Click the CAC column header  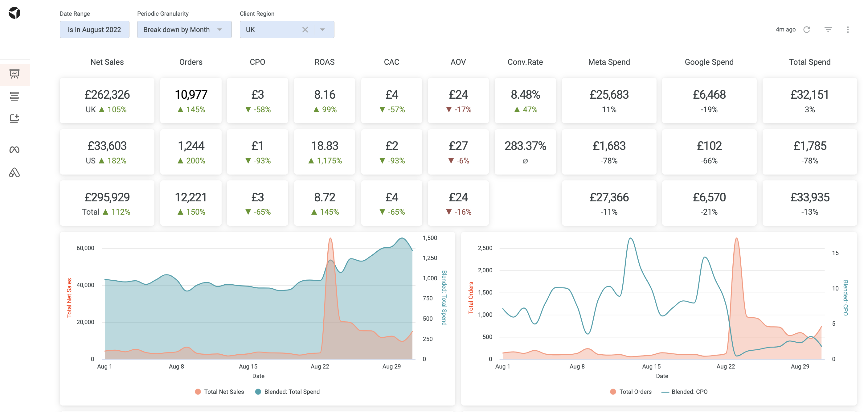[391, 62]
